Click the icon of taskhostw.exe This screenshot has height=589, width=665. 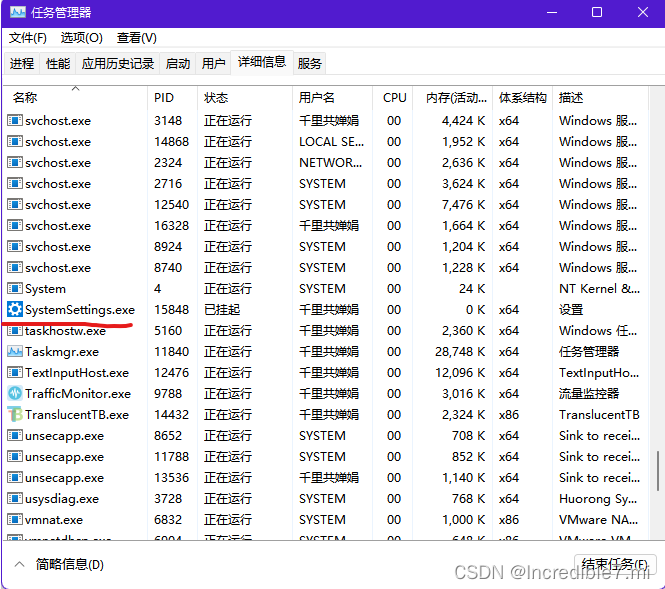15,331
